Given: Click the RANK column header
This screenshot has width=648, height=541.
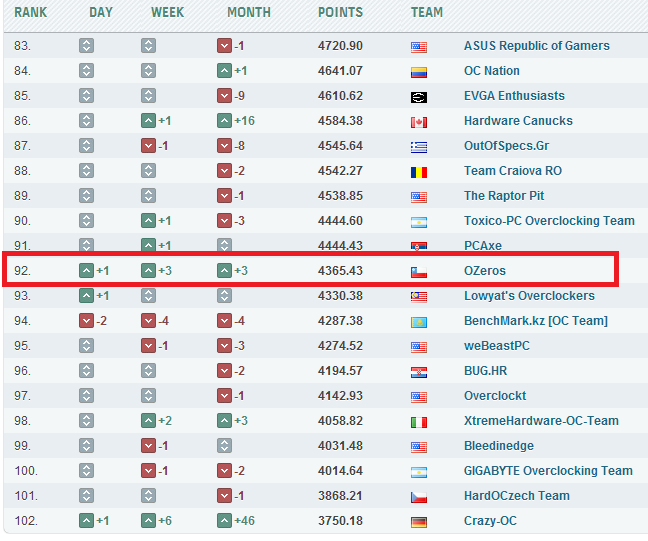Looking at the screenshot, I should (31, 12).
